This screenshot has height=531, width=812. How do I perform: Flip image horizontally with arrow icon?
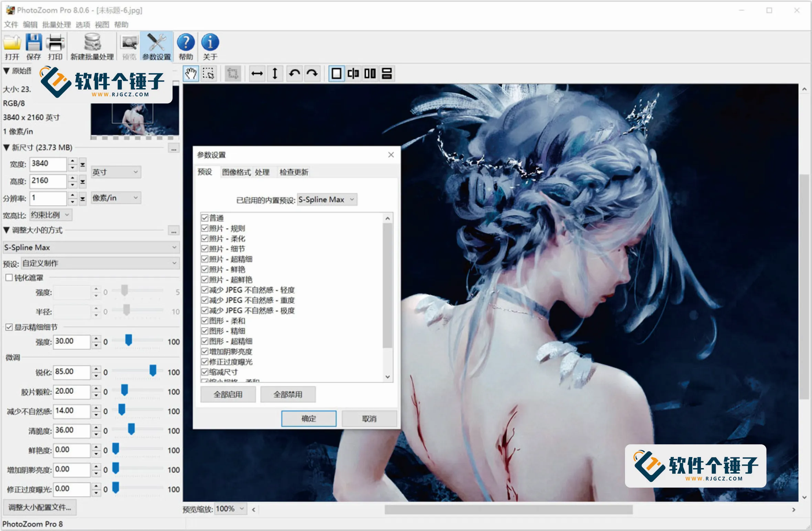tap(257, 74)
